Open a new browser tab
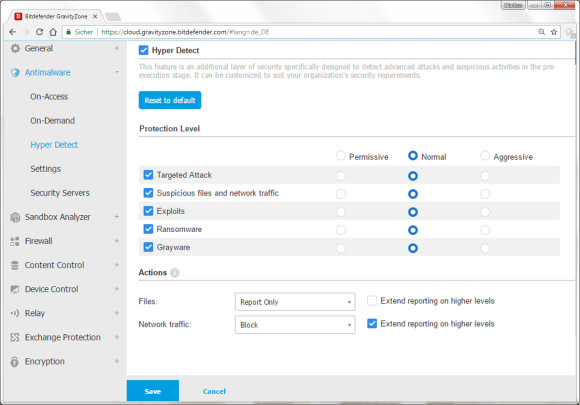This screenshot has height=405, width=580. (113, 17)
